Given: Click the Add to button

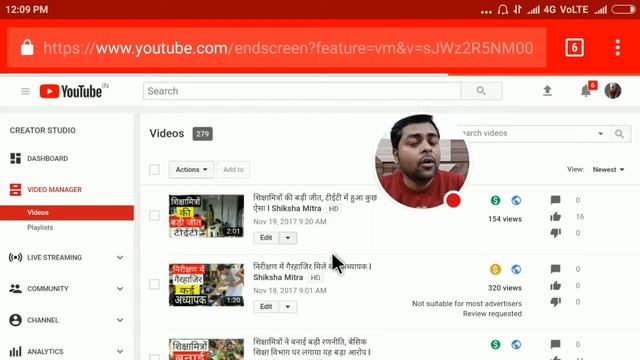Looking at the screenshot, I should 233,169.
